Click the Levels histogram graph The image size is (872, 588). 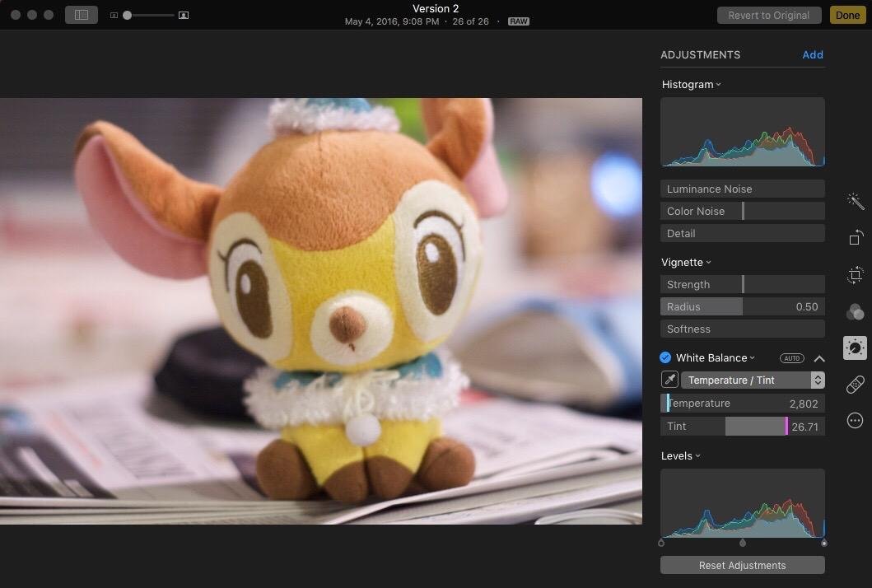(x=743, y=503)
